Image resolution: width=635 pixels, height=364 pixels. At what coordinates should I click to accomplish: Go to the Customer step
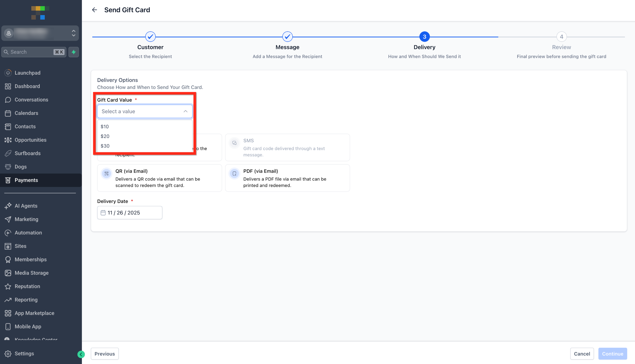(x=150, y=37)
